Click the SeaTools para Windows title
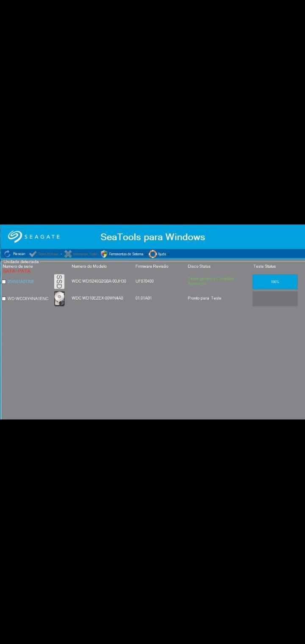The height and width of the screenshot is (644, 305). 152,237
